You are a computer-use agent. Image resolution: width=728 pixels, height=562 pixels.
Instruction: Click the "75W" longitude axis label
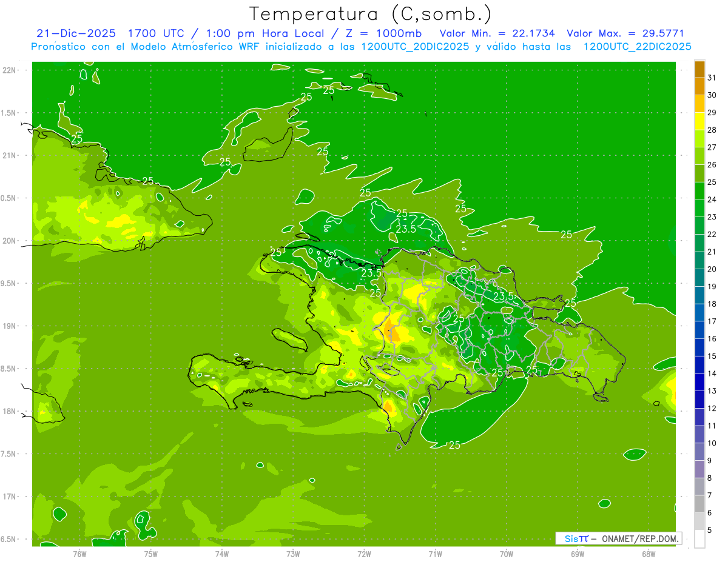click(x=151, y=554)
